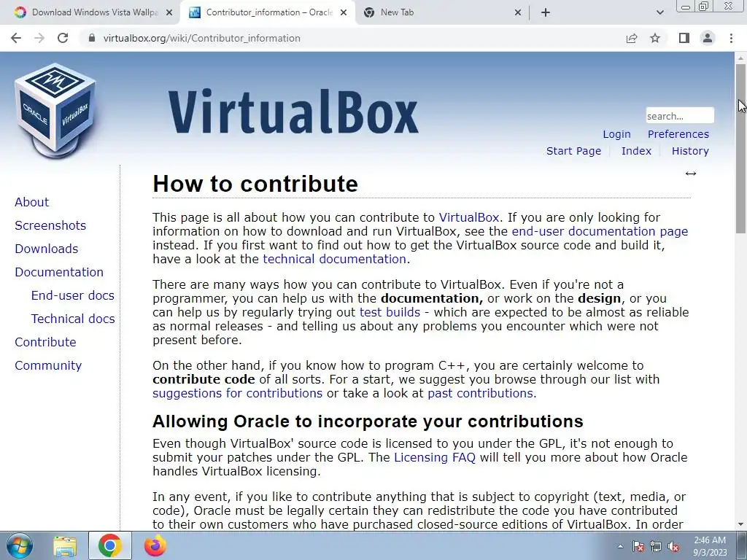Follow the VirtualBox link in first paragraph

pyautogui.click(x=469, y=217)
